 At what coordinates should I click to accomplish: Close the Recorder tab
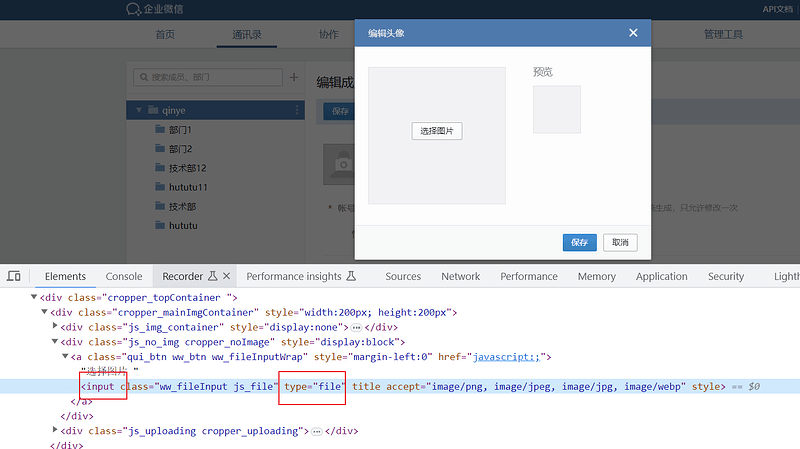click(227, 276)
